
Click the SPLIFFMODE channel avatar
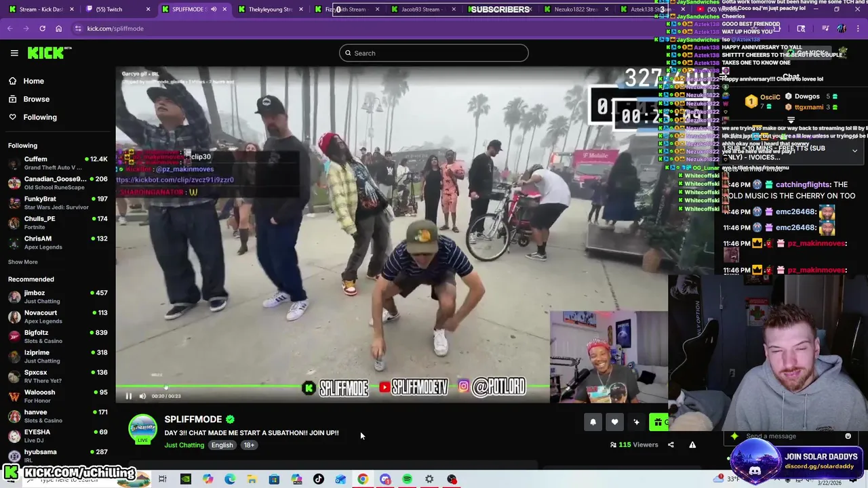point(142,429)
